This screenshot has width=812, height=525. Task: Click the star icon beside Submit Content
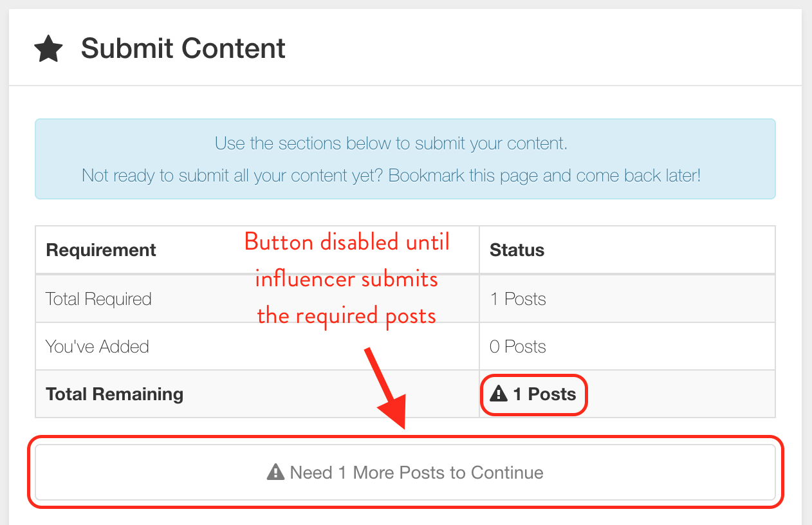48,49
